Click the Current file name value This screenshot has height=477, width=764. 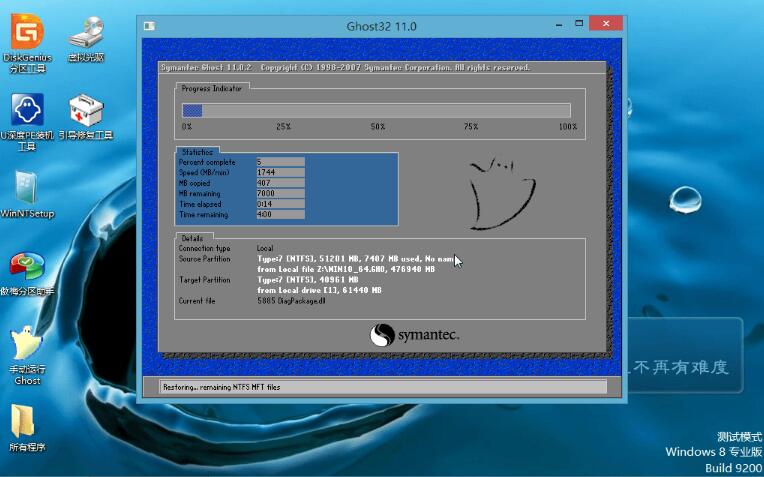291,301
